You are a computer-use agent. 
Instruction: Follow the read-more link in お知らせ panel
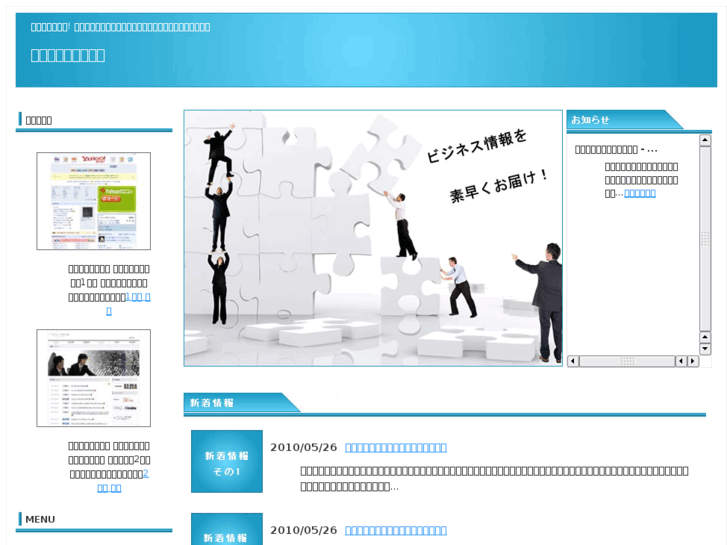pyautogui.click(x=640, y=193)
